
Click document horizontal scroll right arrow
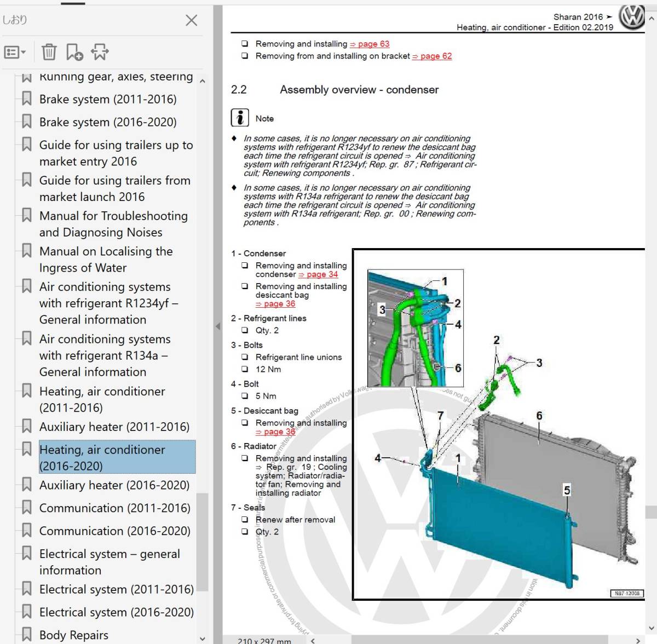click(638, 640)
